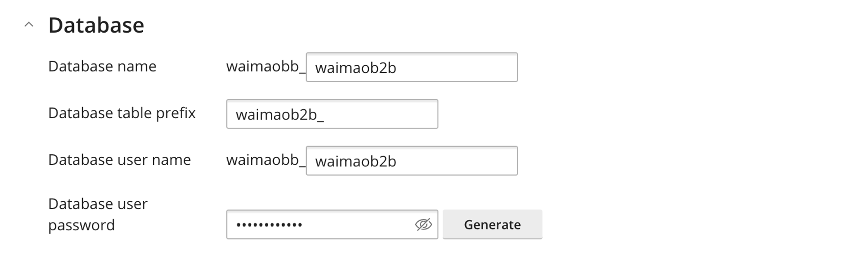The height and width of the screenshot is (256, 868).
Task: Click the Database user name label
Action: (119, 160)
